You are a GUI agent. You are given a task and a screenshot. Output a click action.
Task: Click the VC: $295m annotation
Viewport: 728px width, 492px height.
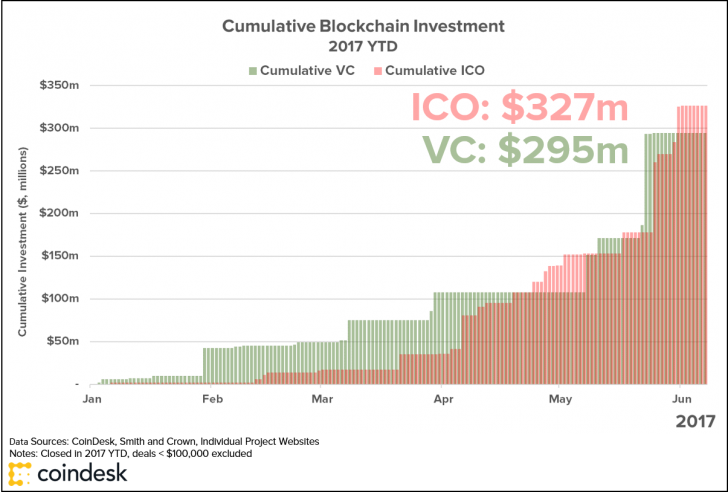[x=526, y=150]
